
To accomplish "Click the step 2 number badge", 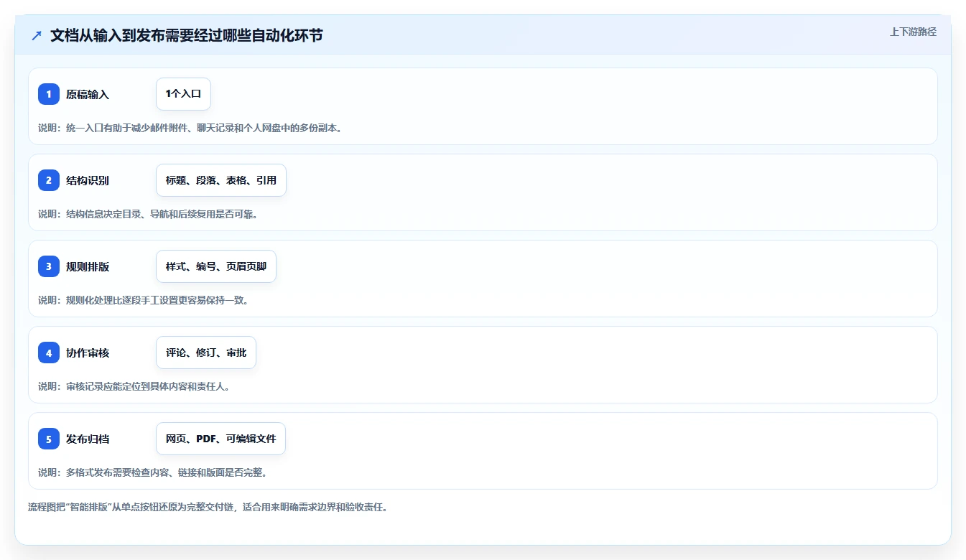I will pos(49,180).
